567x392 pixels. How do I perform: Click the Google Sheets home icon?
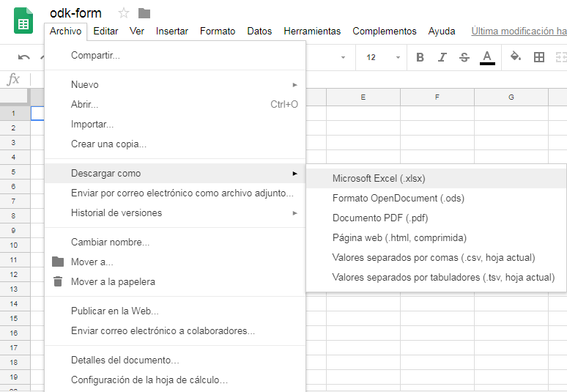pyautogui.click(x=23, y=21)
